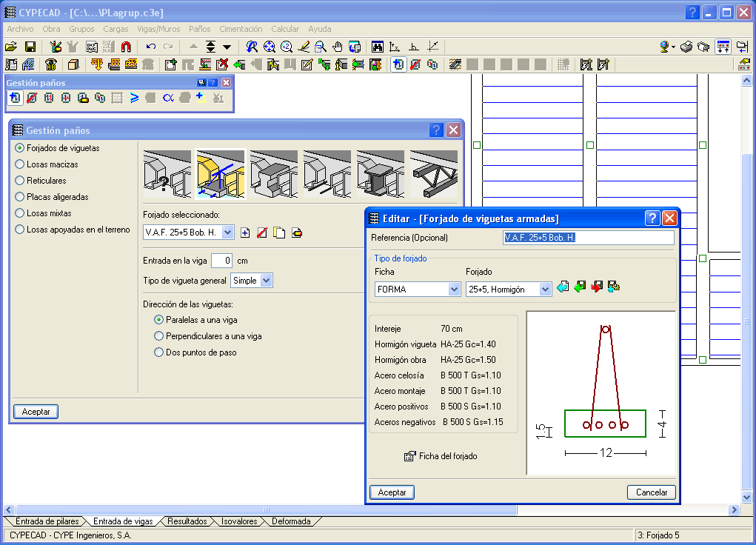Click the save floppy disk icon
Image resolution: width=756 pixels, height=545 pixels.
[x=30, y=47]
